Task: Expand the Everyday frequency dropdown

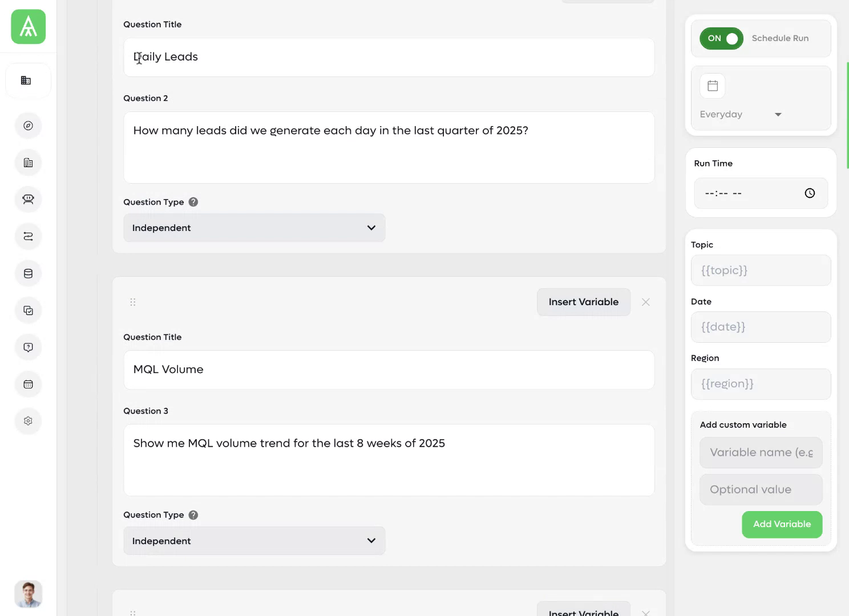Action: (741, 114)
